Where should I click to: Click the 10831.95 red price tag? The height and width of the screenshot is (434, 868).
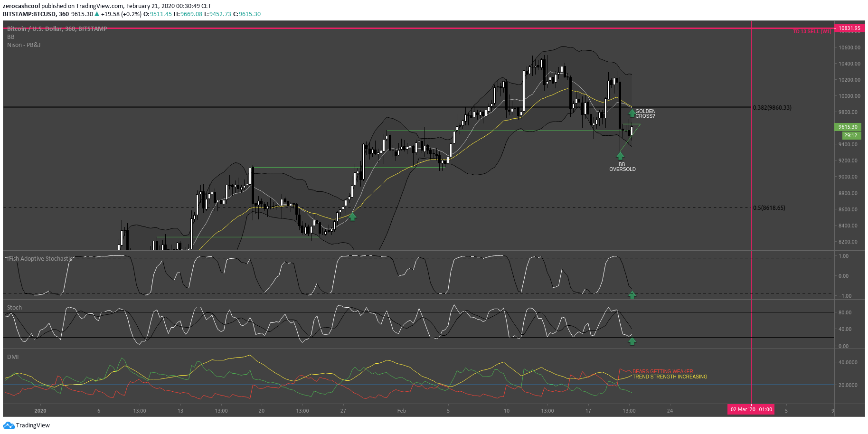click(849, 28)
